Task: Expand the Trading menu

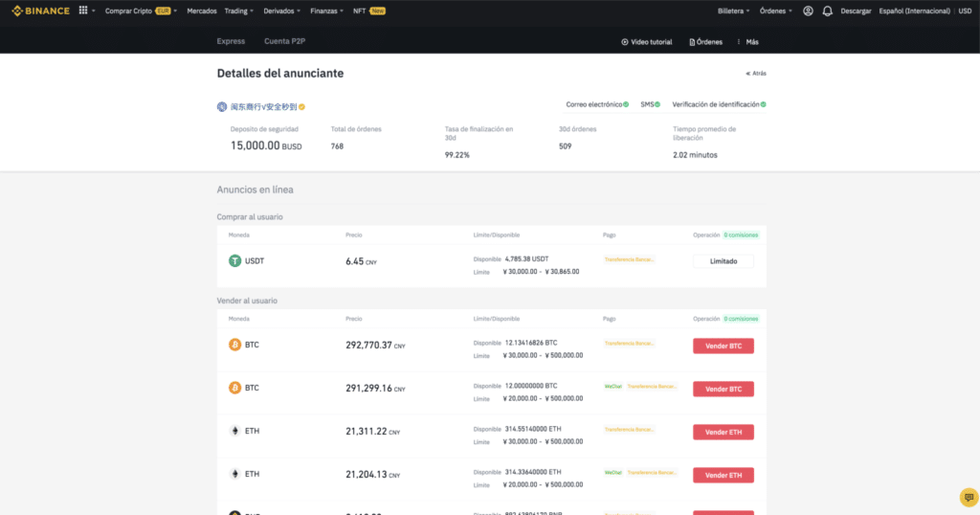Action: (238, 11)
